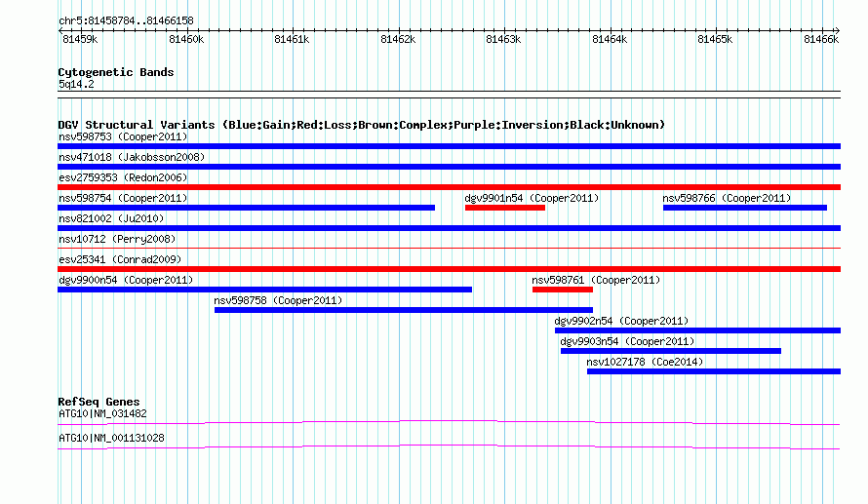
Task: Click the 81460k ruler tick label
Action: pos(186,39)
